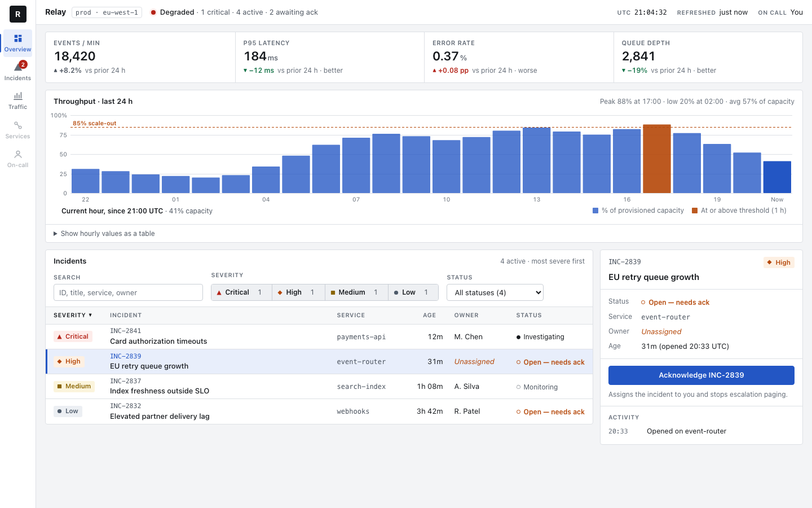Click the 85% scale-out threshold label
Screen dimensions: 812x508
click(x=95, y=124)
